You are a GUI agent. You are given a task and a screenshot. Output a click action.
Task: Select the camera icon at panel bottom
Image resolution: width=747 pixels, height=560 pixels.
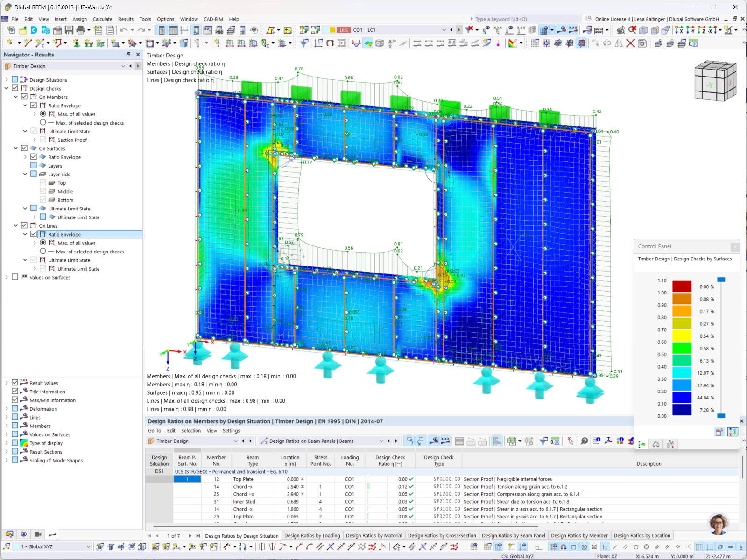click(38, 534)
